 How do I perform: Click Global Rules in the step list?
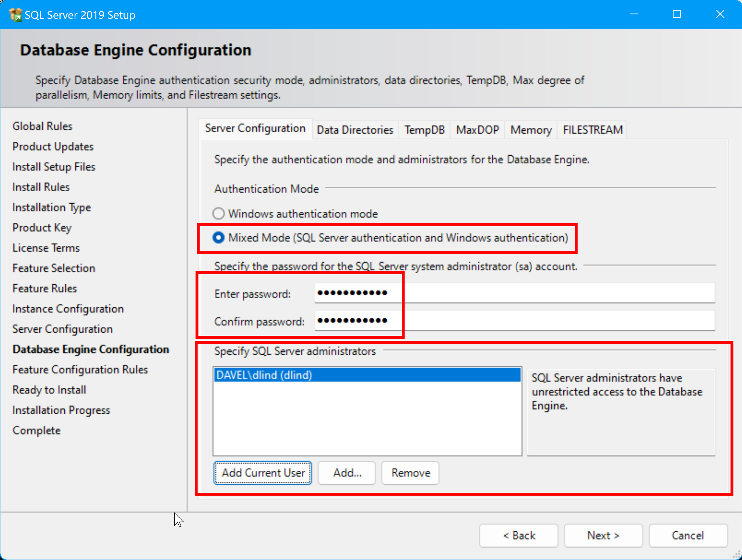pos(43,126)
